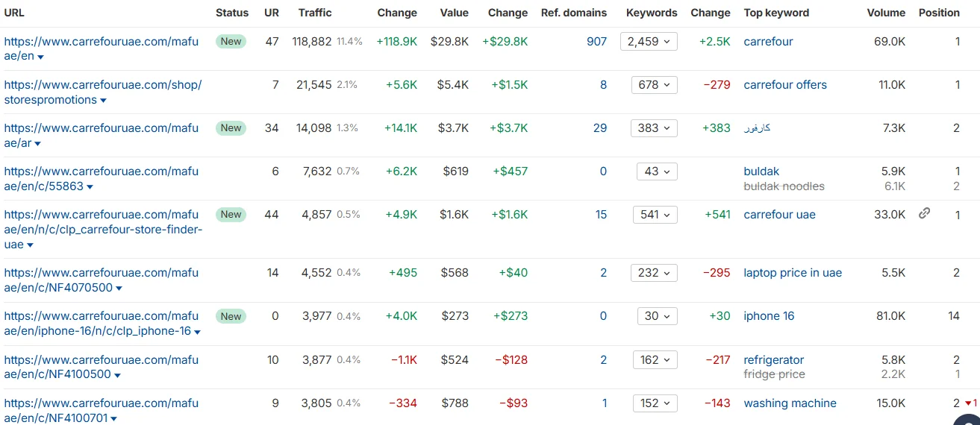Click the URL column header
Image resolution: width=980 pixels, height=425 pixels.
14,13
